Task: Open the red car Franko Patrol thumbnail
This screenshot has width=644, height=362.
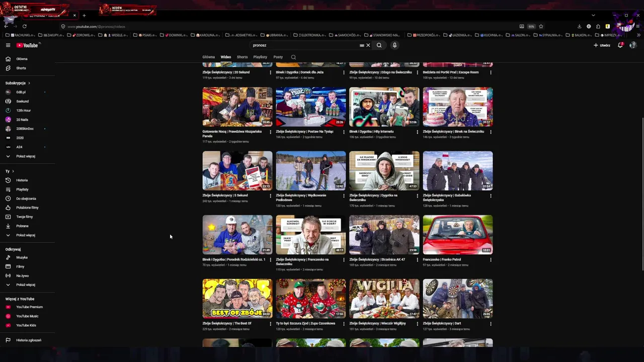Action: click(x=458, y=235)
